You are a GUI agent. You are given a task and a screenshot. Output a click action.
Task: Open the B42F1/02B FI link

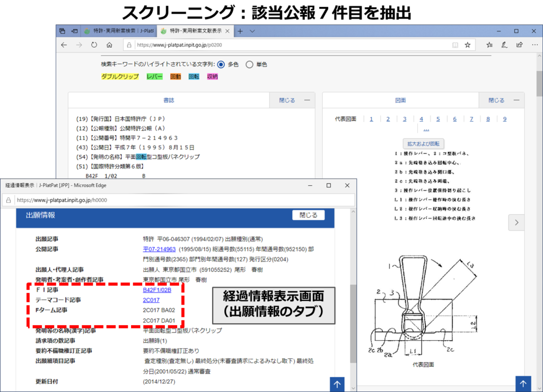pos(156,290)
